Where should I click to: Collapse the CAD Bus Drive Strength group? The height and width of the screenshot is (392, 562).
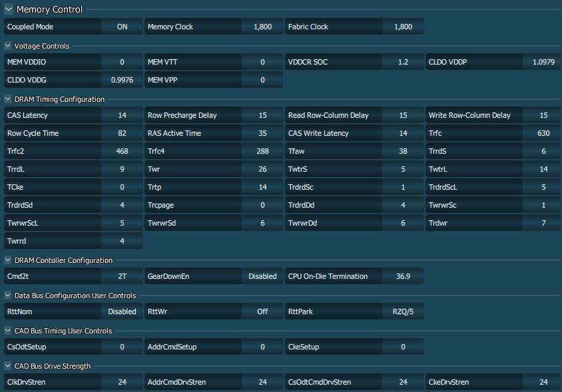(x=9, y=366)
